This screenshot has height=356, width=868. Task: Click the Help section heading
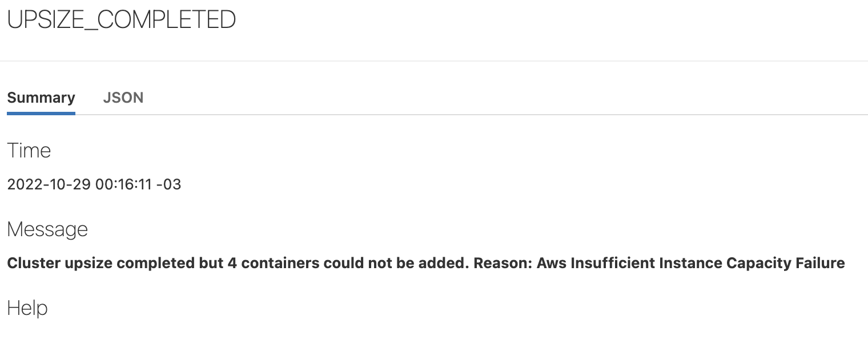click(x=27, y=308)
